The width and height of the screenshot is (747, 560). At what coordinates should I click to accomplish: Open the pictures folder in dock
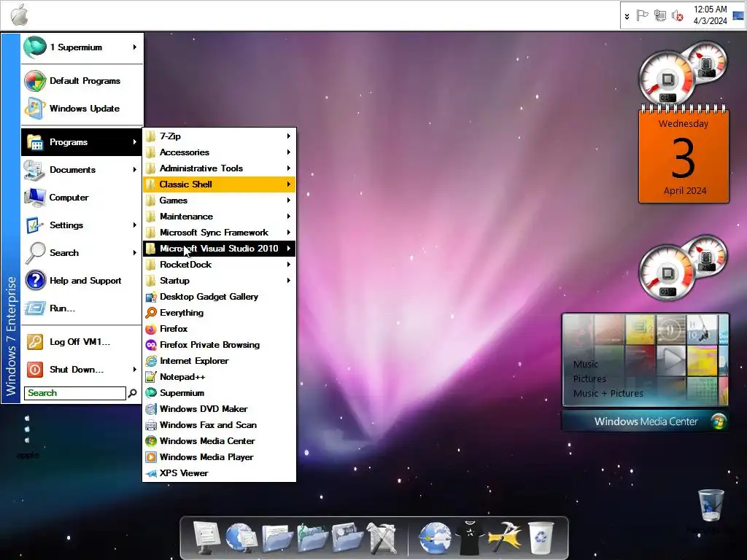347,537
